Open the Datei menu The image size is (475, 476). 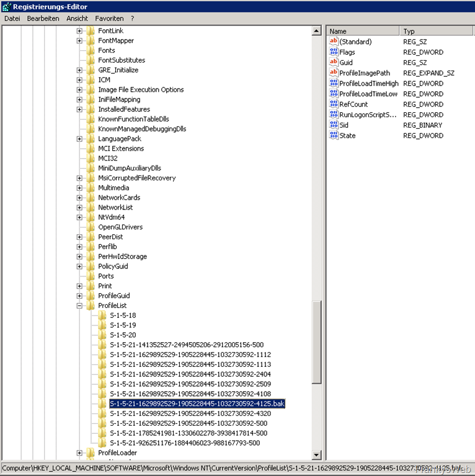pos(12,19)
